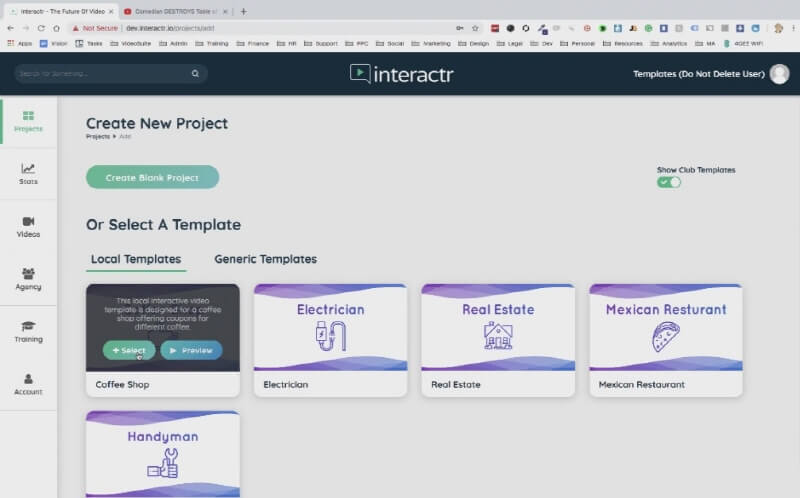The width and height of the screenshot is (800, 498).
Task: Click the saved password key icon
Action: pos(460,28)
